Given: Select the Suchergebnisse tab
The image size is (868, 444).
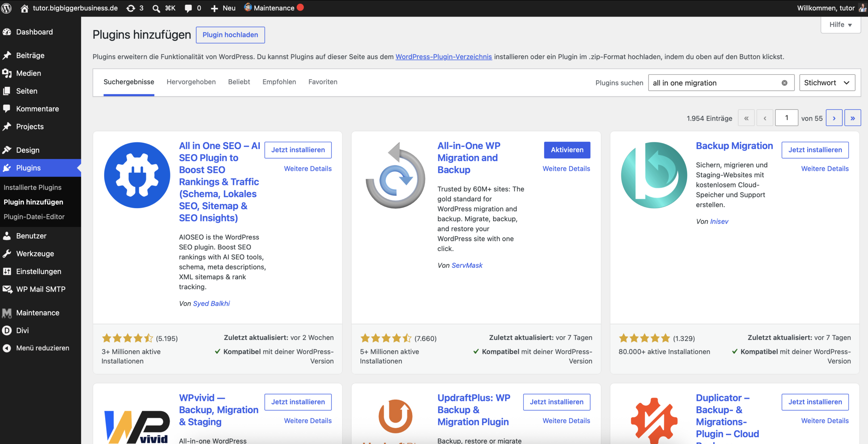Looking at the screenshot, I should pos(129,82).
